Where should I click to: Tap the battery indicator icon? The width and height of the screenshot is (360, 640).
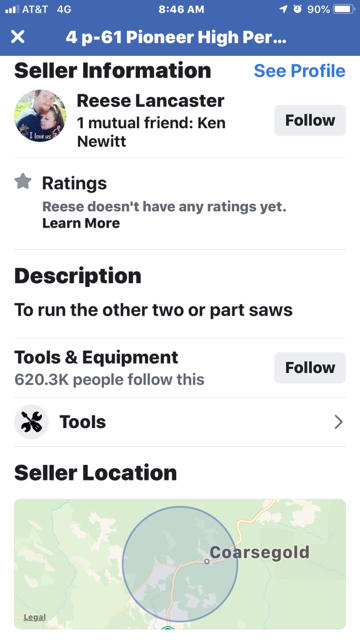click(x=344, y=9)
